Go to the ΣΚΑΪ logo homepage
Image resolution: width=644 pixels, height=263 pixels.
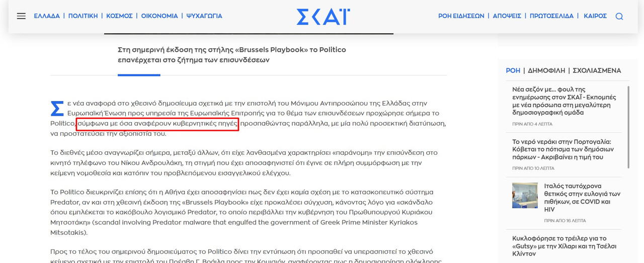[323, 16]
